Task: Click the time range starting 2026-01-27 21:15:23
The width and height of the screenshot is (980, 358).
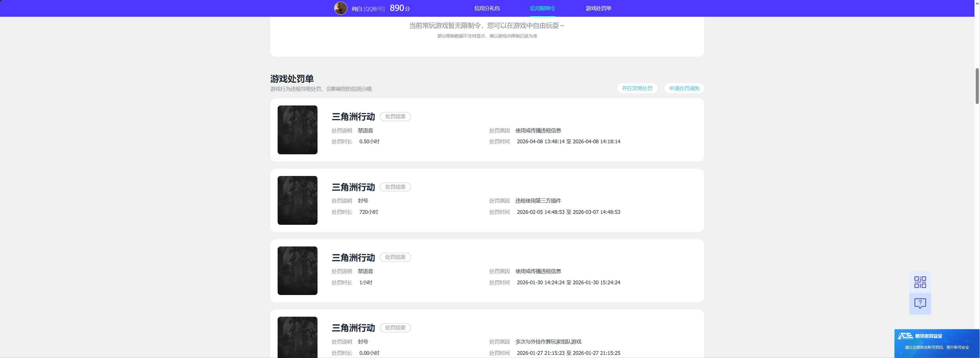Action: tap(569, 353)
